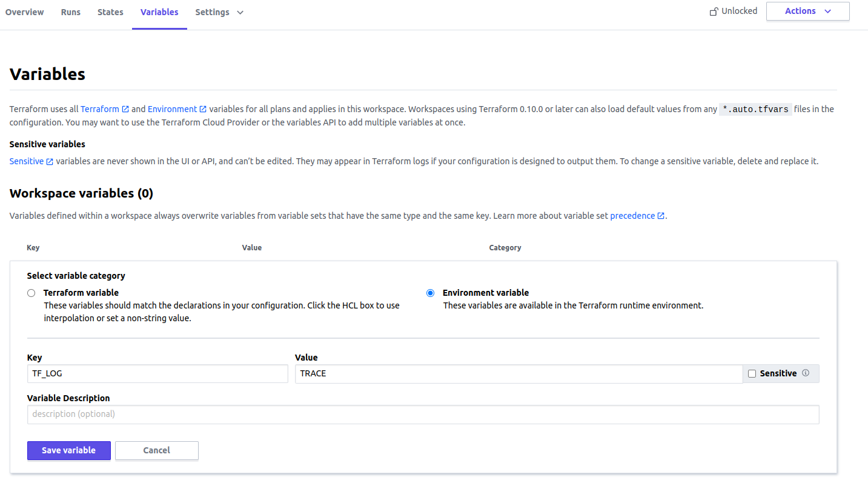Screen dimensions: 868x480
Task: Open the Actions dropdown menu
Action: coord(807,11)
